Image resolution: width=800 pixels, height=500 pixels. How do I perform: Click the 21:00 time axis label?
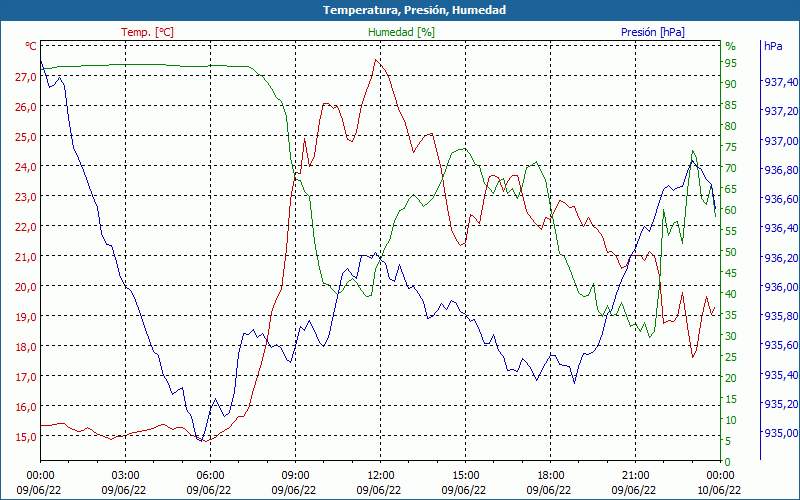coord(635,476)
